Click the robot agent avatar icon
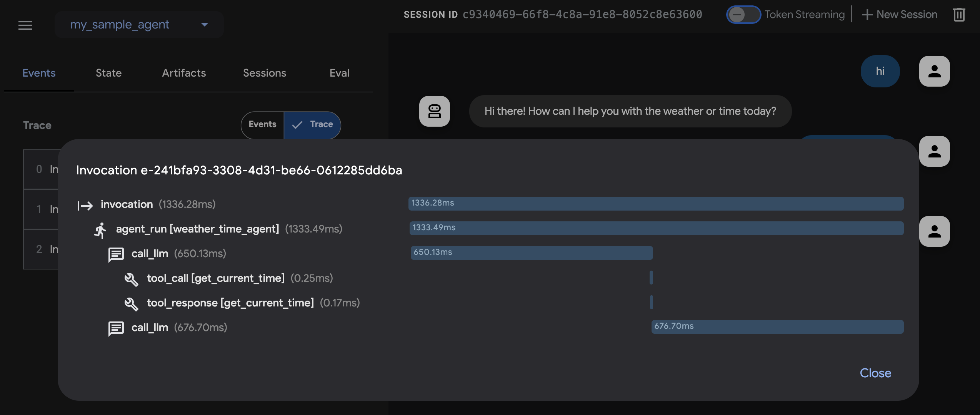This screenshot has width=980, height=415. click(435, 111)
